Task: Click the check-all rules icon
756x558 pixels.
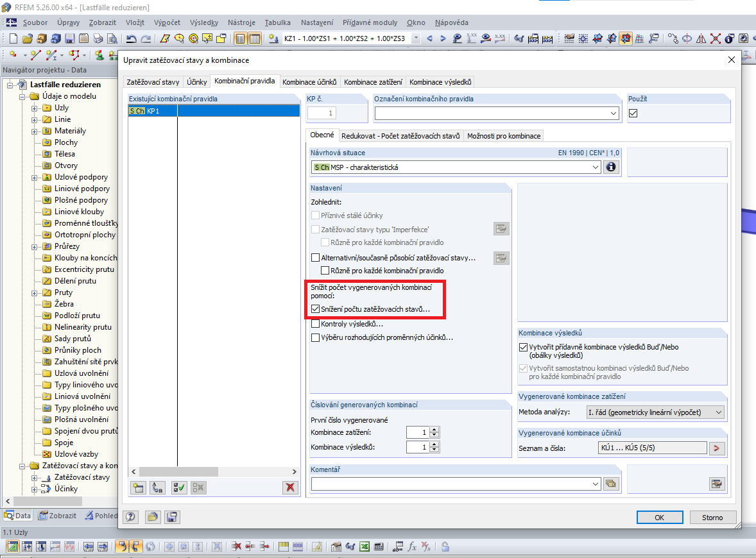Action: [x=179, y=487]
